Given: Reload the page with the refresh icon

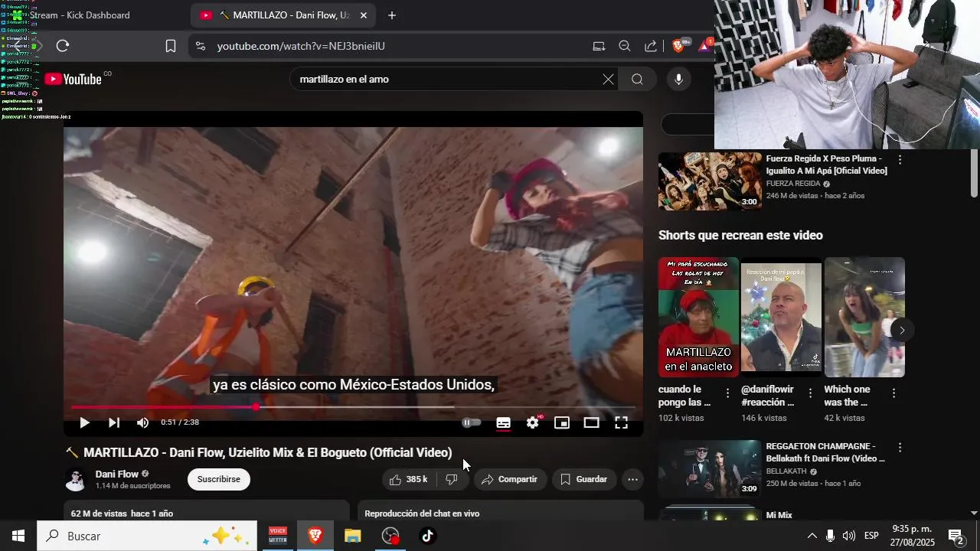Looking at the screenshot, I should (63, 46).
